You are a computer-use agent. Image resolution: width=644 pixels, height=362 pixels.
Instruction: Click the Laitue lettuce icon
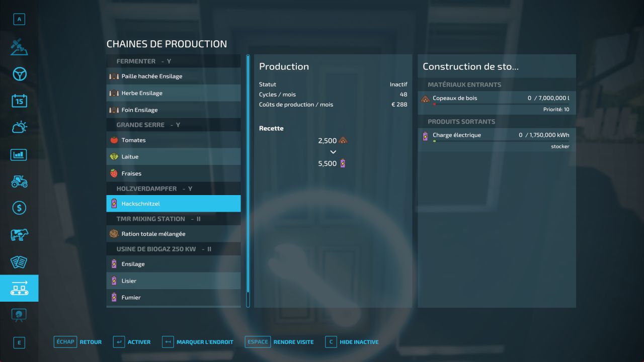(114, 157)
